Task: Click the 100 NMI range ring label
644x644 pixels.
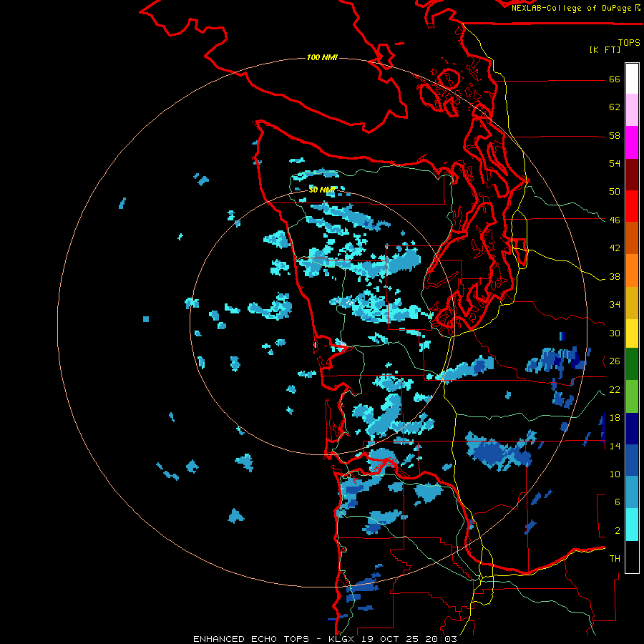Action: click(x=322, y=57)
